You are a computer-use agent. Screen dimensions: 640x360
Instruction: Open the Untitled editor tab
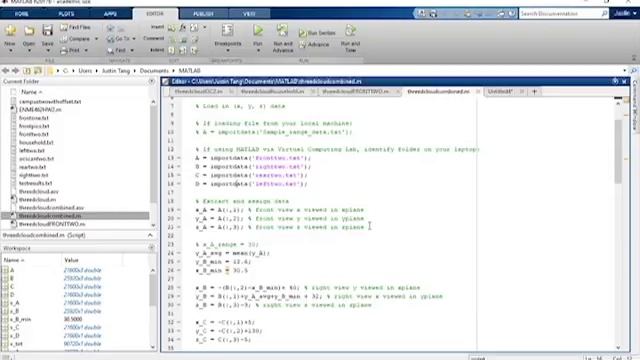pyautogui.click(x=500, y=92)
